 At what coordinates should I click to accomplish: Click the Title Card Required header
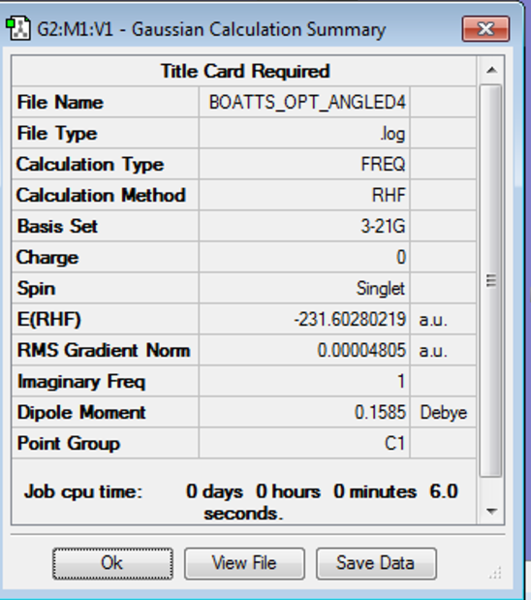tap(245, 71)
